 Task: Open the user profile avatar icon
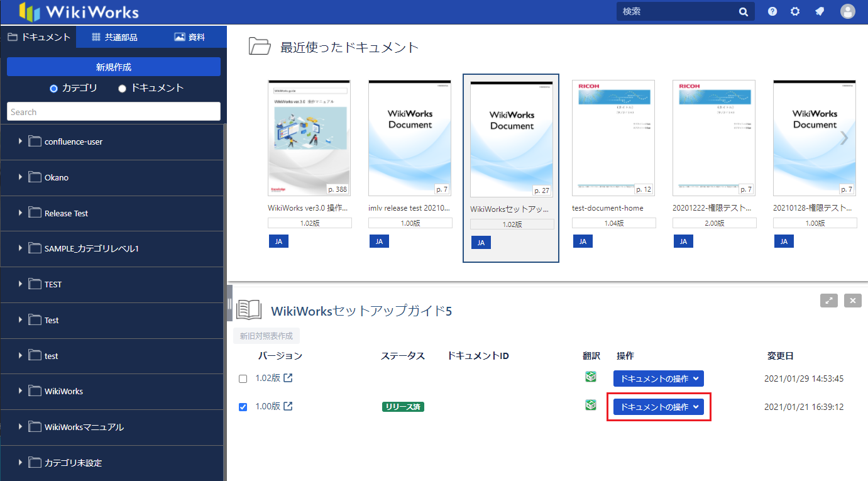[x=847, y=11]
